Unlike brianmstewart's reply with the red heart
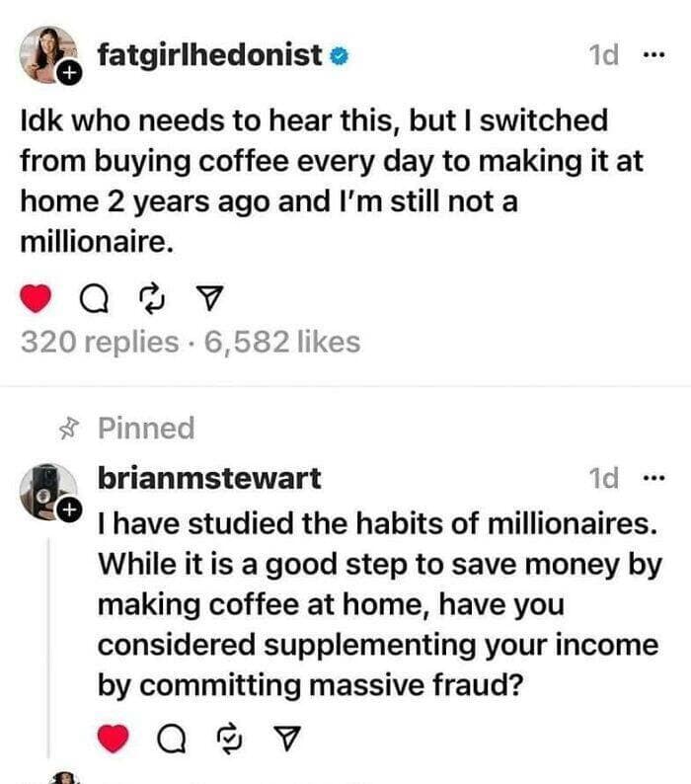This screenshot has height=784, width=691. coord(115,737)
